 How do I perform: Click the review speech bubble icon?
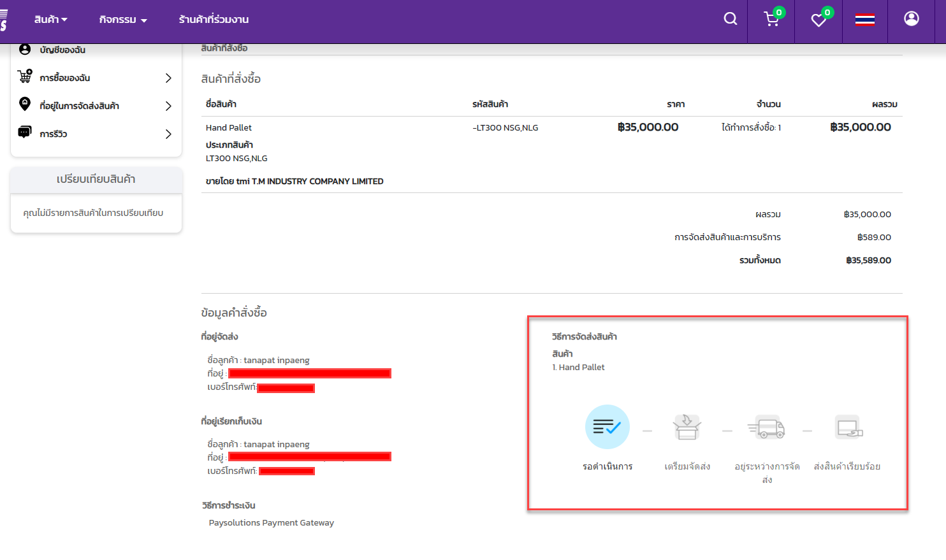(x=25, y=133)
